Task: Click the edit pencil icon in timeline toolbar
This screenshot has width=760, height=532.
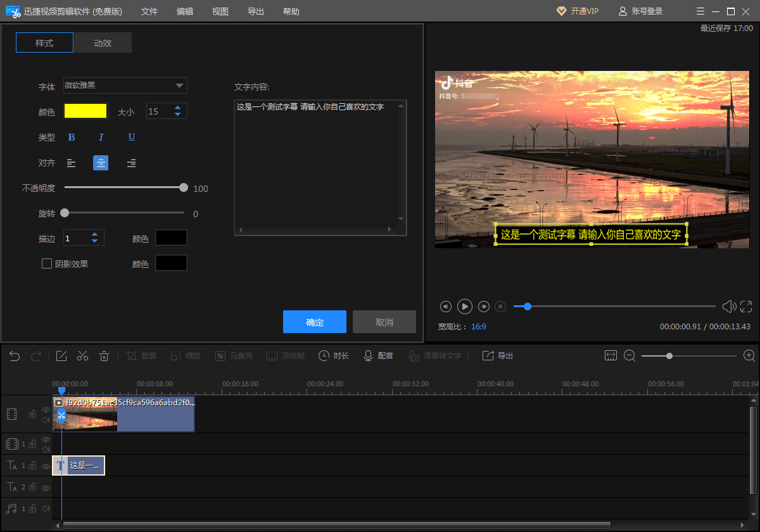Action: pyautogui.click(x=61, y=356)
